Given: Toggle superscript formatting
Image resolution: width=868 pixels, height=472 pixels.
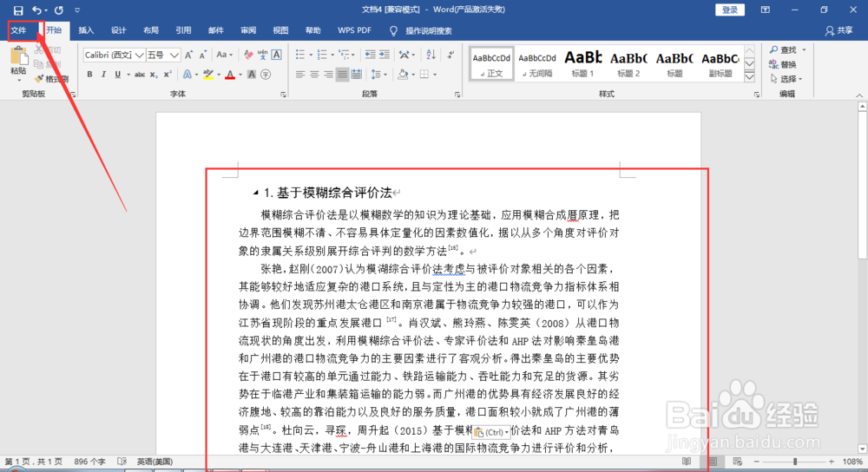Looking at the screenshot, I should tap(168, 74).
